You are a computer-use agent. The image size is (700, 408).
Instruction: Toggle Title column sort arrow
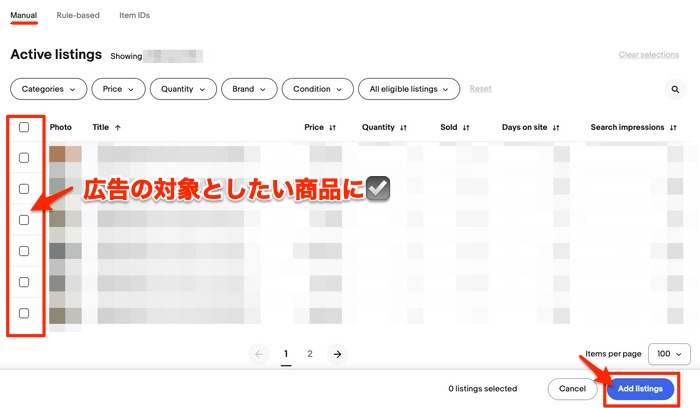pyautogui.click(x=118, y=128)
